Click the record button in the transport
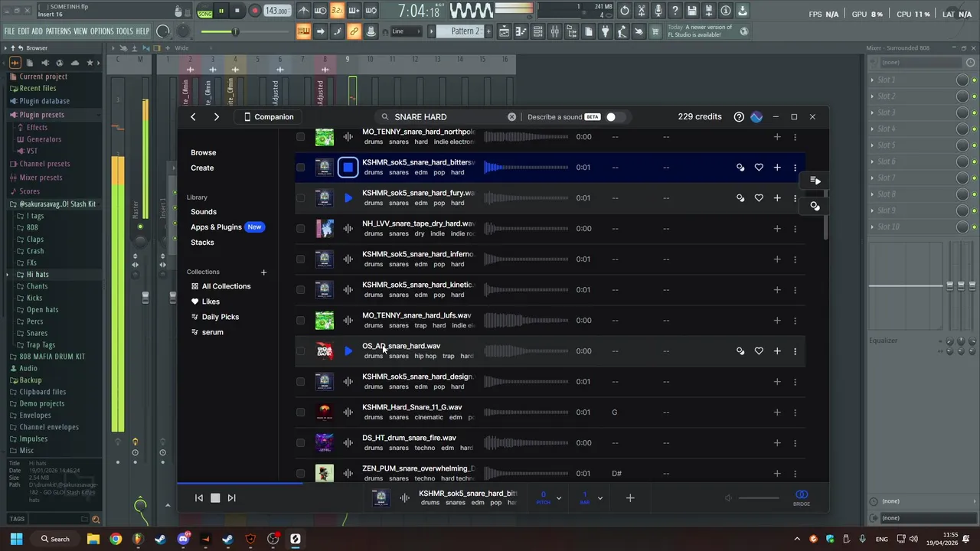980x551 pixels. click(255, 11)
